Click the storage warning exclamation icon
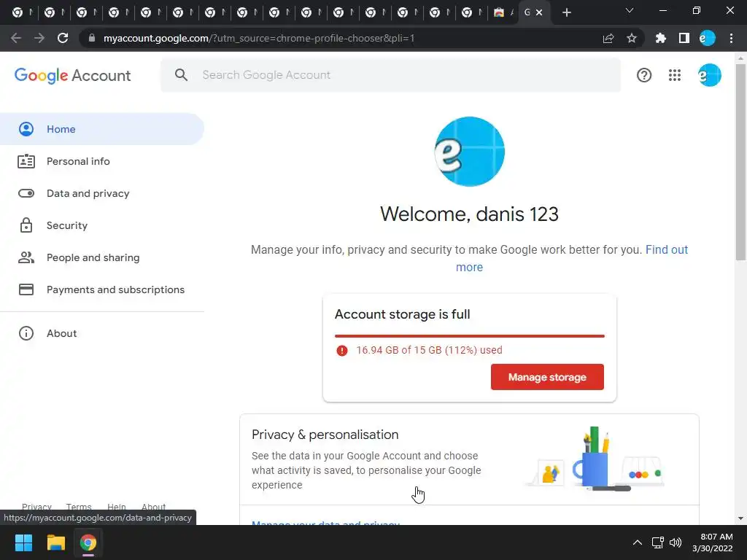The height and width of the screenshot is (560, 747). pos(342,351)
